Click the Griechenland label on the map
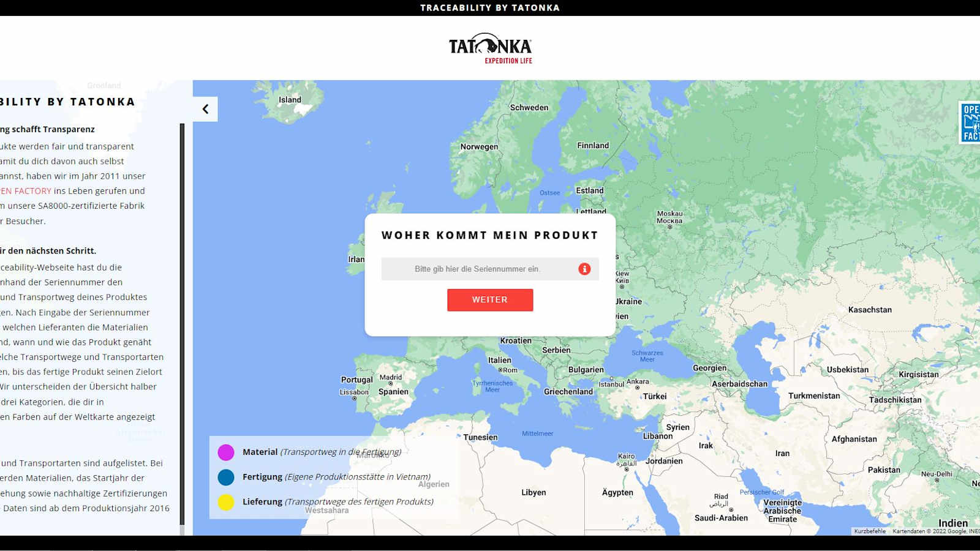 [x=568, y=392]
